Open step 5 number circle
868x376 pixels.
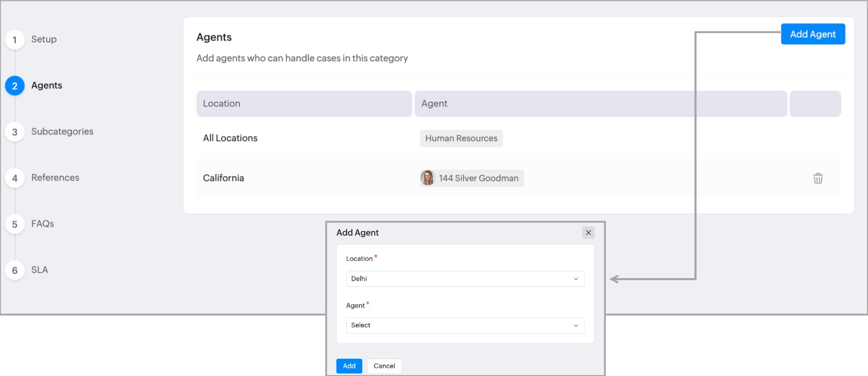(15, 224)
